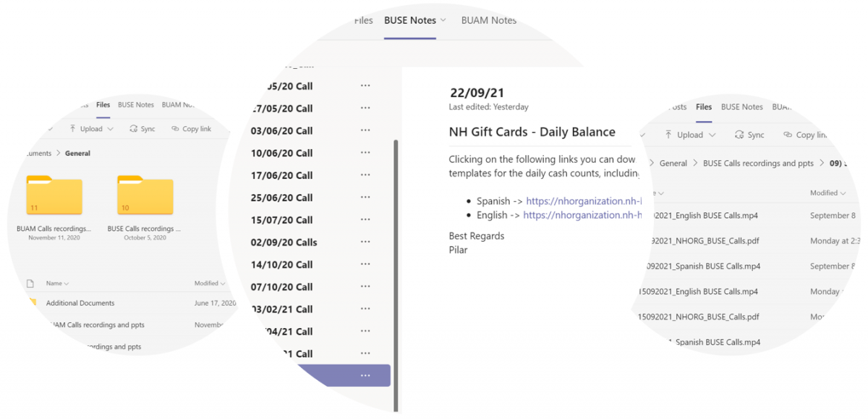Sort by Name column in left list
This screenshot has height=420, width=868.
(57, 283)
